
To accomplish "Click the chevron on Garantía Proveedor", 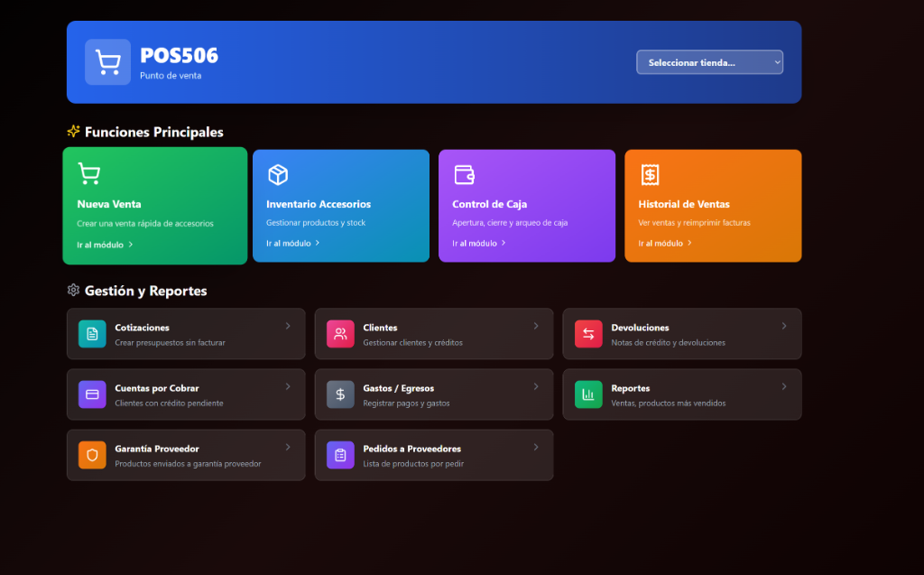I will [288, 447].
